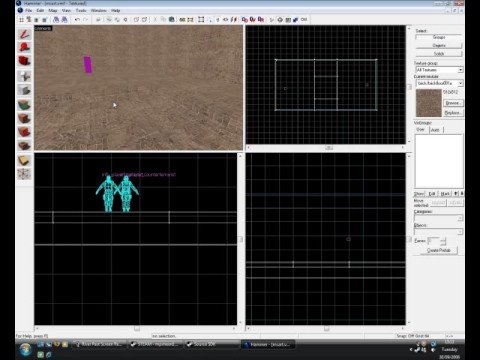Select the red arrow Selection tool
The width and height of the screenshot is (480, 360).
tap(24, 34)
